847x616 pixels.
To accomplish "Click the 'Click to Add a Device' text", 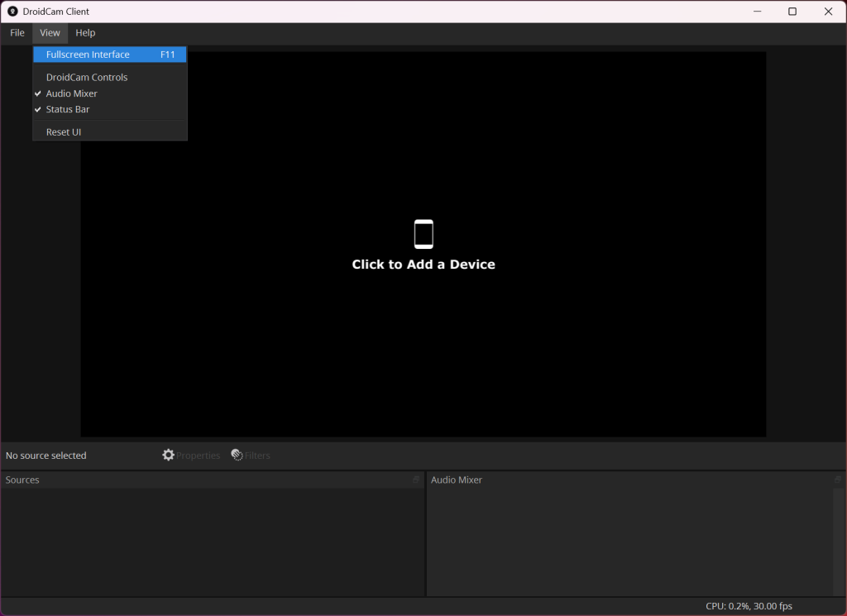I will pos(423,264).
